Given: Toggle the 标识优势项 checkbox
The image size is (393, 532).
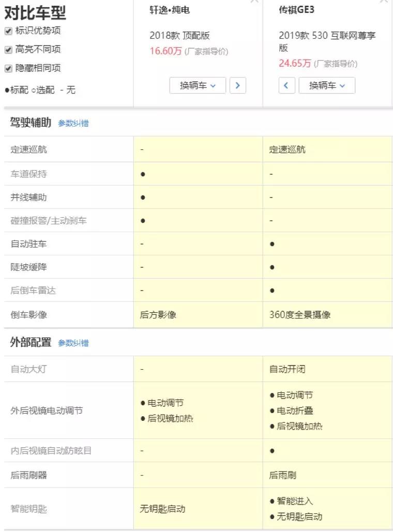Looking at the screenshot, I should tap(8, 31).
